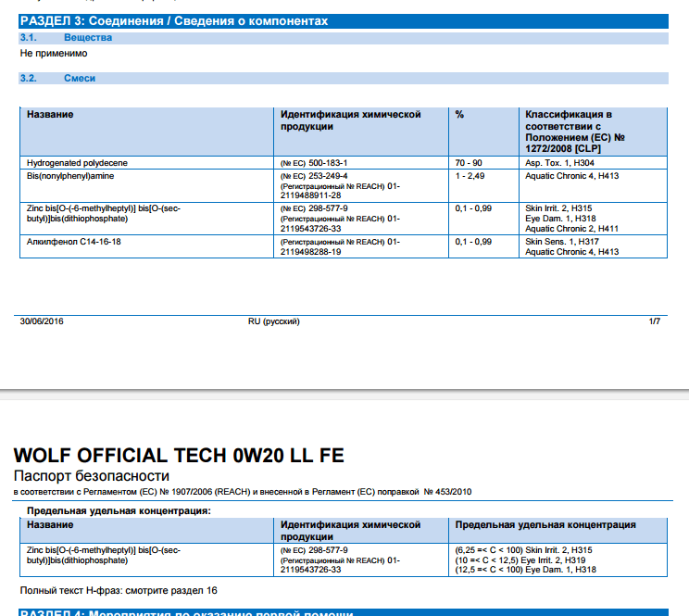Click the 'WOLF OFFICIAL TECH 0W20 LL FE' title
Viewport: 689px width, 616px height.
(179, 456)
